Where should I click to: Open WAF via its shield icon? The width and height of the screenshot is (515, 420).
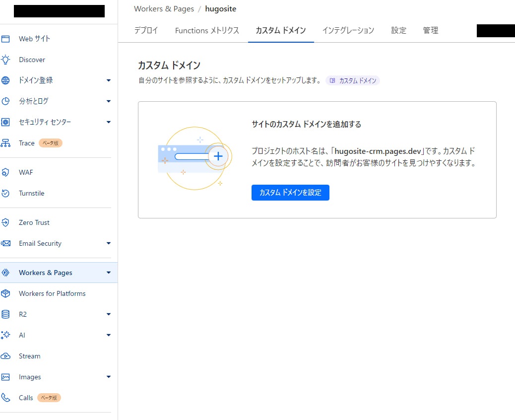click(6, 172)
